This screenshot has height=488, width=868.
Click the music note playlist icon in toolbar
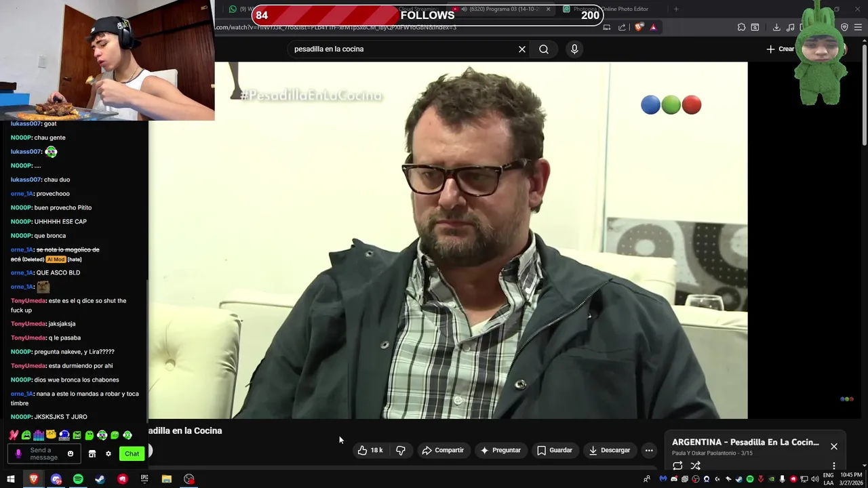tap(791, 27)
